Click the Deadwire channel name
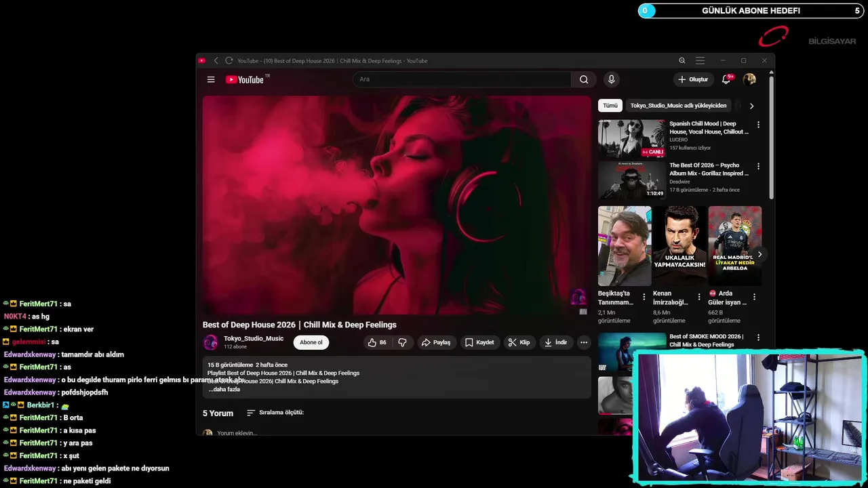The height and width of the screenshot is (488, 868). [x=679, y=182]
